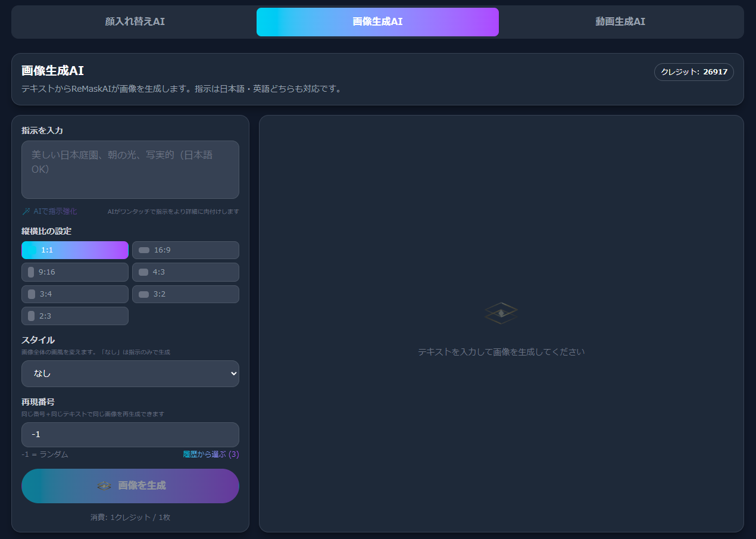Click the landscape icon for 3:2 ratio

coord(143,294)
